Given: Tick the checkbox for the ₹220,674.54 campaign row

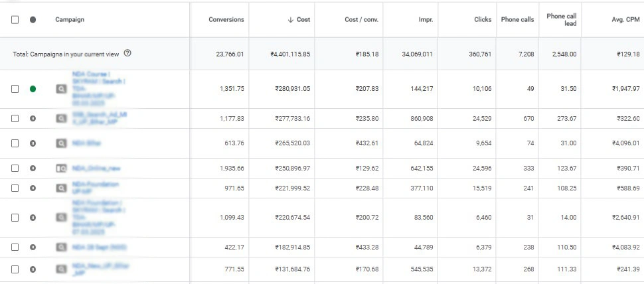Looking at the screenshot, I should pos(15,217).
